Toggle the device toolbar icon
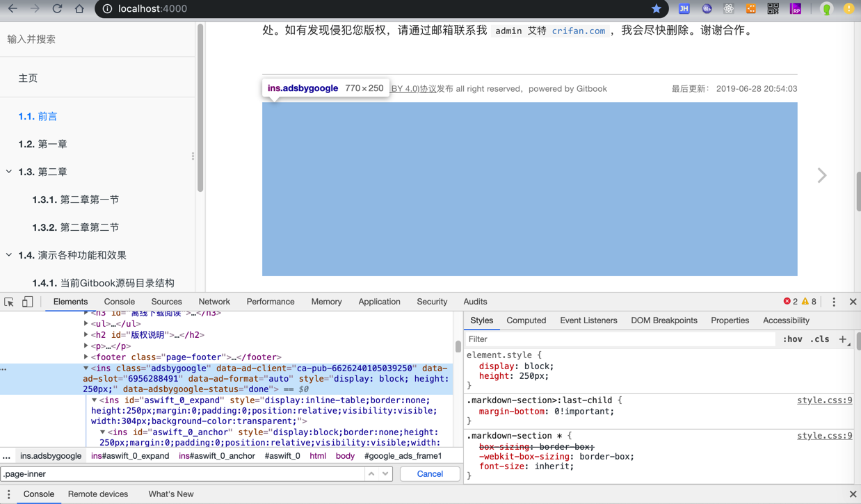Viewport: 861px width, 504px height. pyautogui.click(x=27, y=302)
